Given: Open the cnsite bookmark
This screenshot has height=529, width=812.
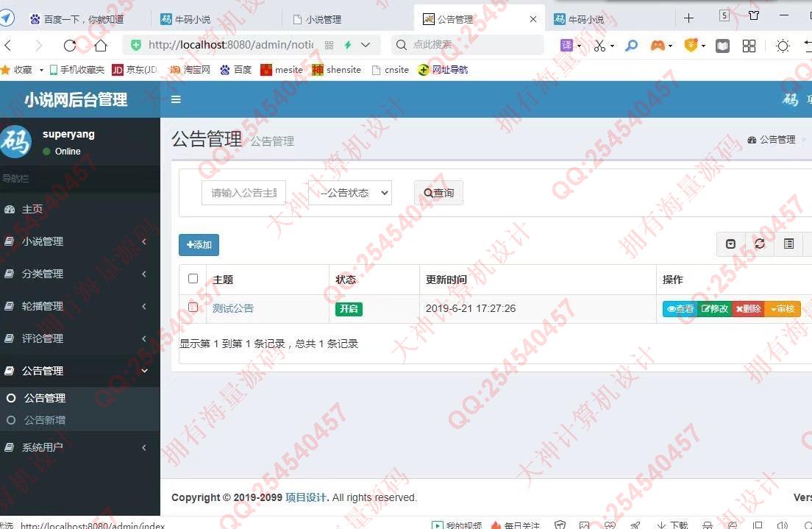Looking at the screenshot, I should click(x=391, y=69).
